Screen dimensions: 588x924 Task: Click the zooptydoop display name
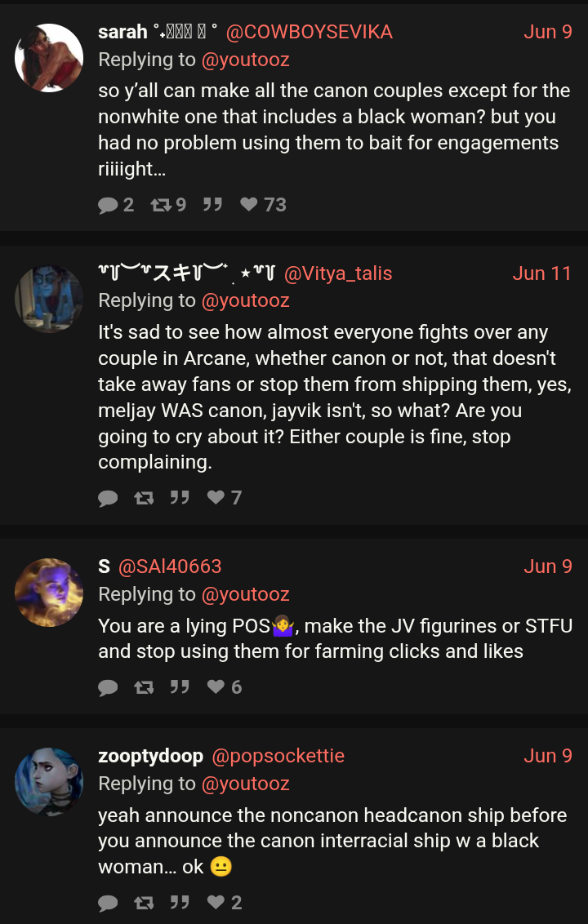150,756
